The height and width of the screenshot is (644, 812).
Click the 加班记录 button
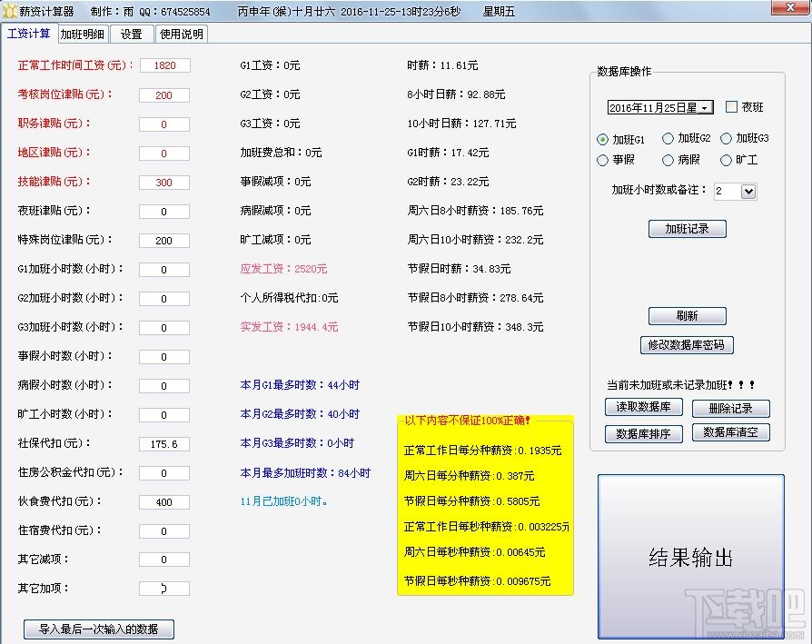click(688, 229)
